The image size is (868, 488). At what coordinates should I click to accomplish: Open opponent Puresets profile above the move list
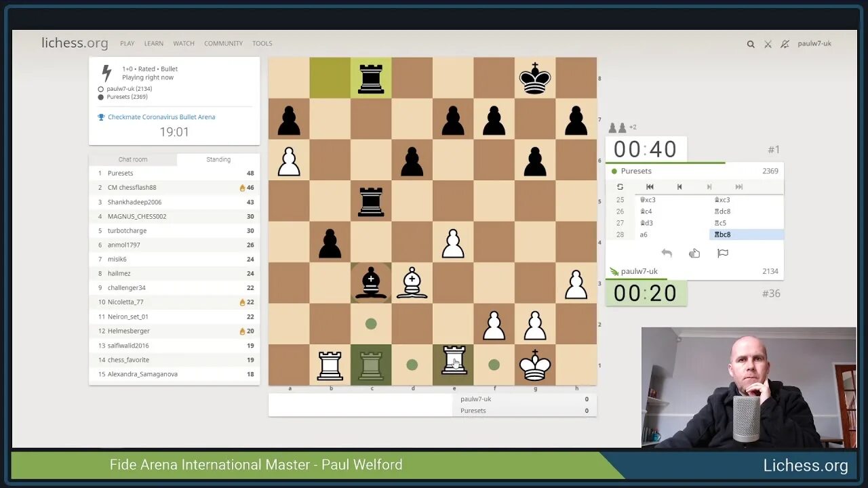(636, 171)
